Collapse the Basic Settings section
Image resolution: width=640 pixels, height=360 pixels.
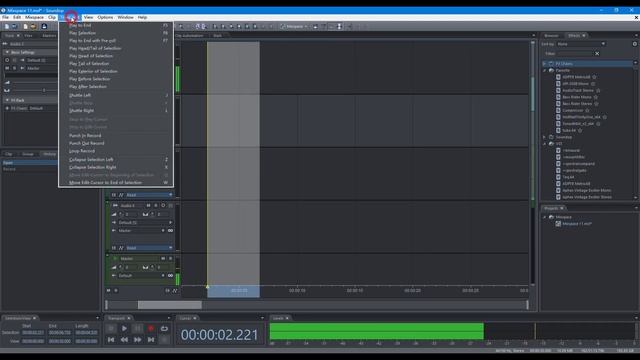(7, 52)
